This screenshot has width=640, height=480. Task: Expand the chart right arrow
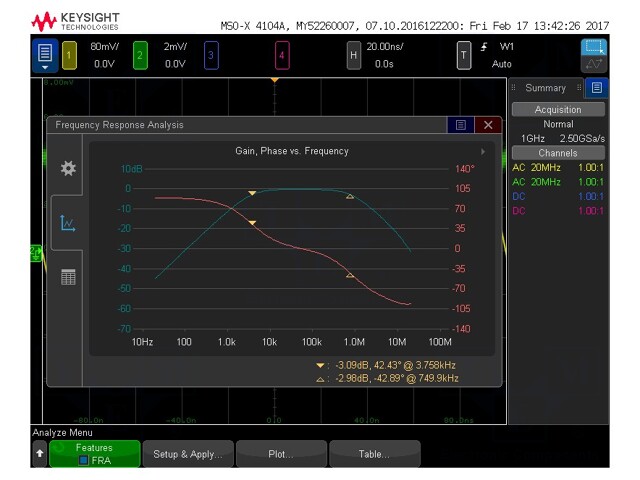tap(483, 151)
